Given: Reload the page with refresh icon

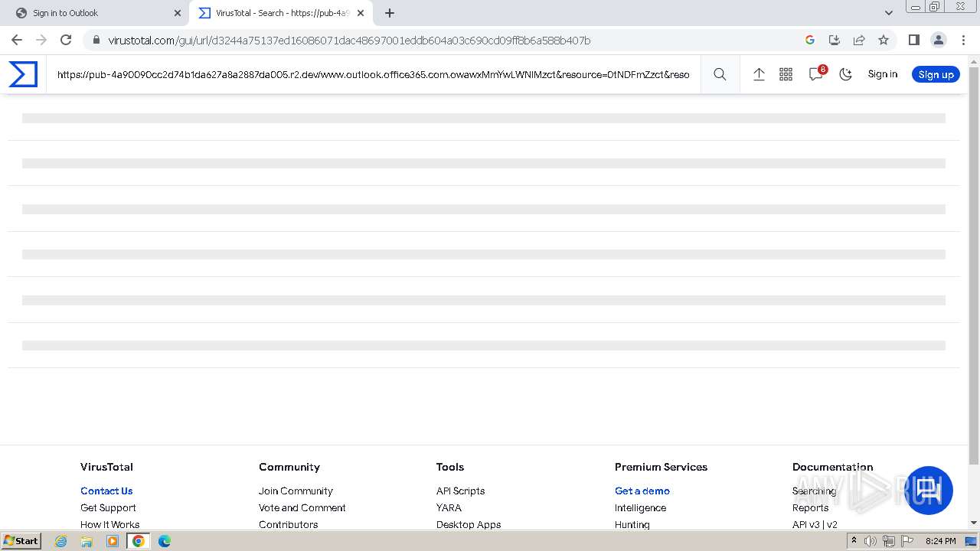Looking at the screenshot, I should 66,40.
